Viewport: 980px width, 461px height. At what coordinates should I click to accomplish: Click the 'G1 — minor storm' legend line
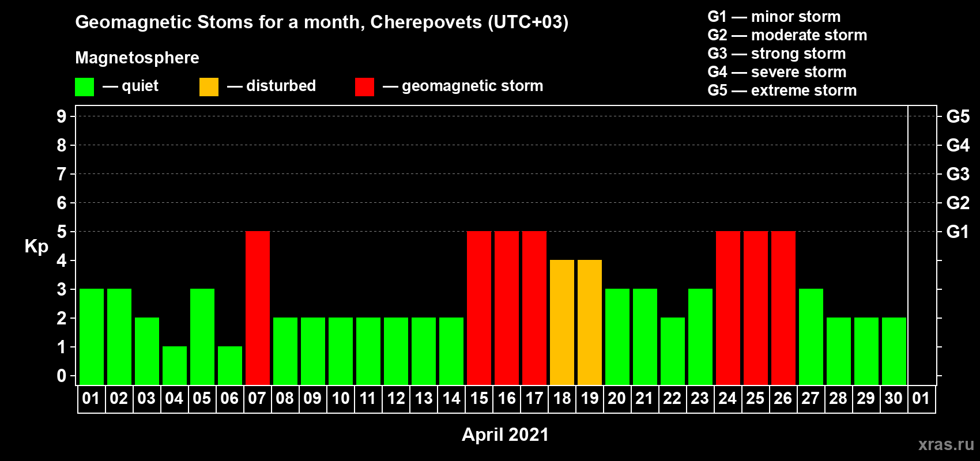click(x=774, y=17)
